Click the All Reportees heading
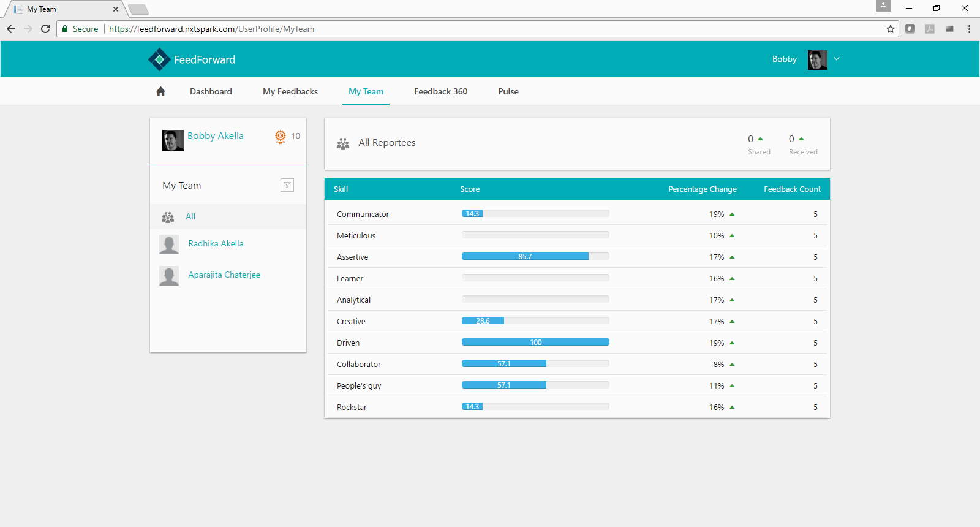The image size is (980, 527). click(387, 143)
